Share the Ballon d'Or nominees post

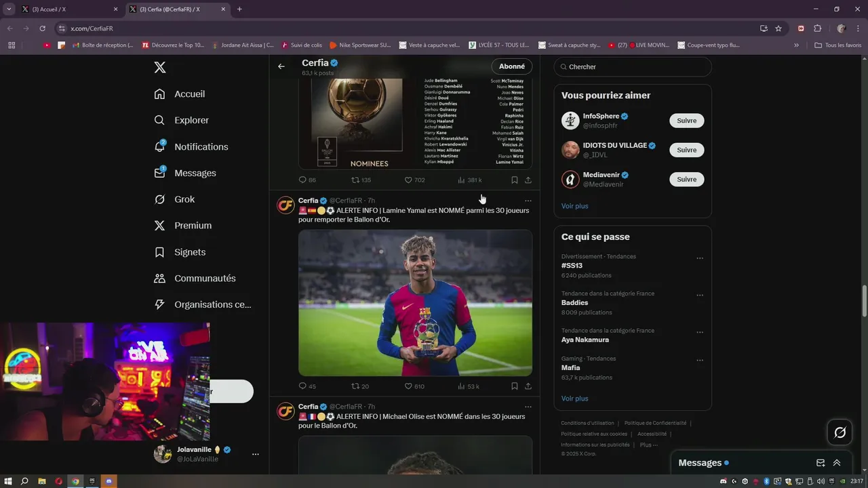pyautogui.click(x=528, y=180)
